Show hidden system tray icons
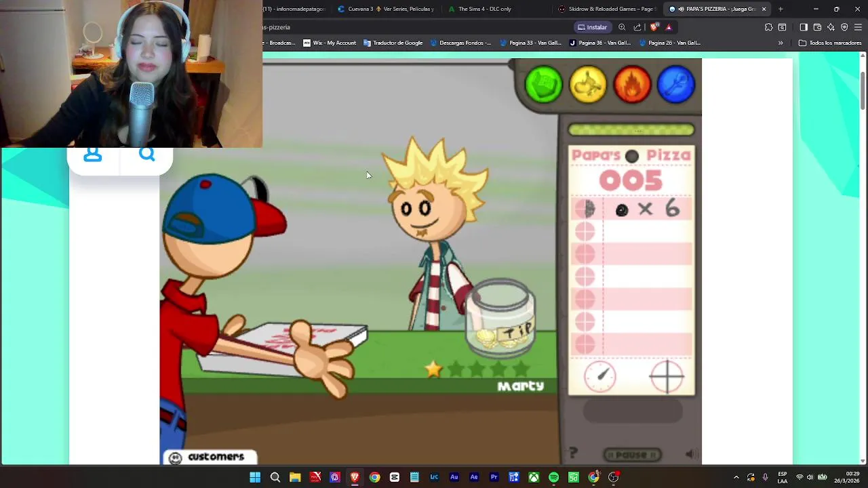The width and height of the screenshot is (868, 488). tap(736, 477)
